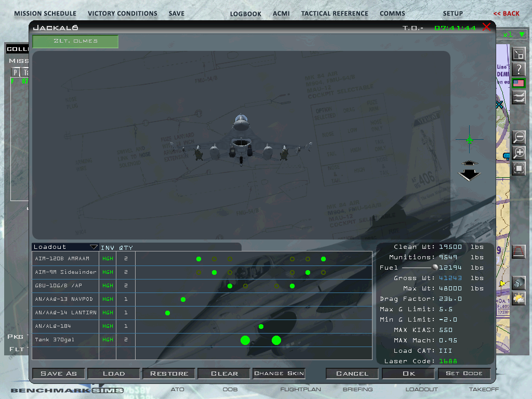Open LOADOUT from bottom bar
The width and height of the screenshot is (532, 399).
[x=422, y=390]
